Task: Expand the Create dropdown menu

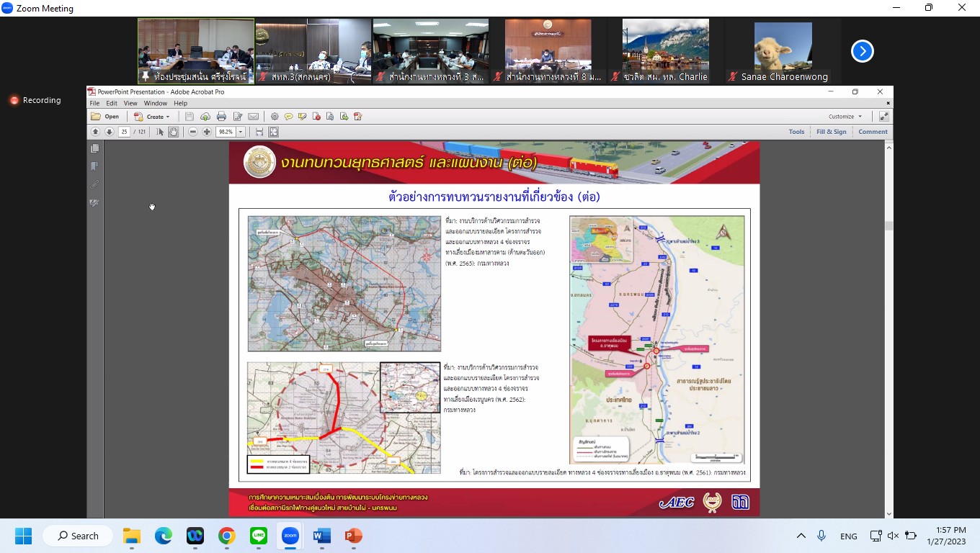Action: (x=153, y=117)
